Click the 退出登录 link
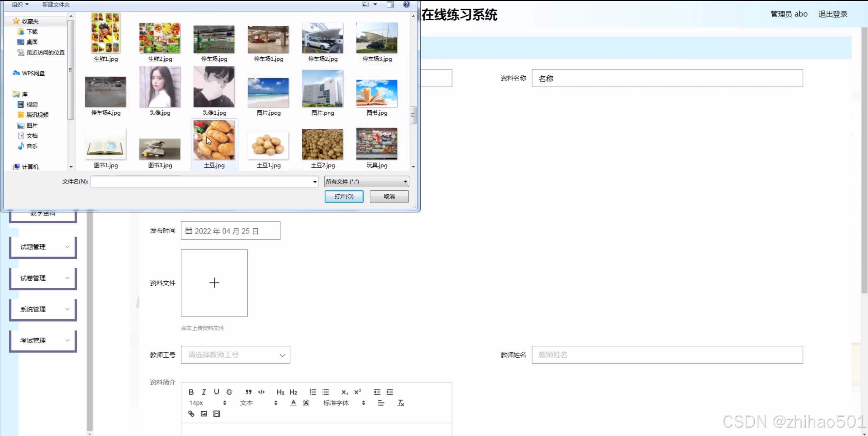Screen dimensions: 868x436 (833, 14)
